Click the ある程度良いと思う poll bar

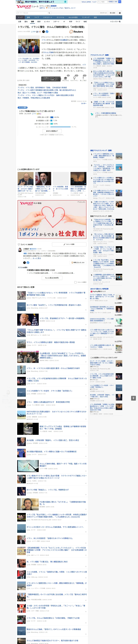coord(51,121)
